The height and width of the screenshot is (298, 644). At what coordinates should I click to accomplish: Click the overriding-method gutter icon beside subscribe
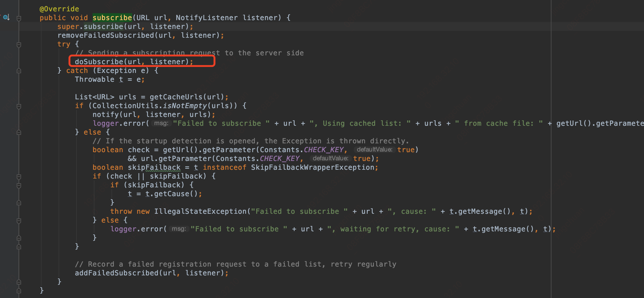(x=6, y=18)
